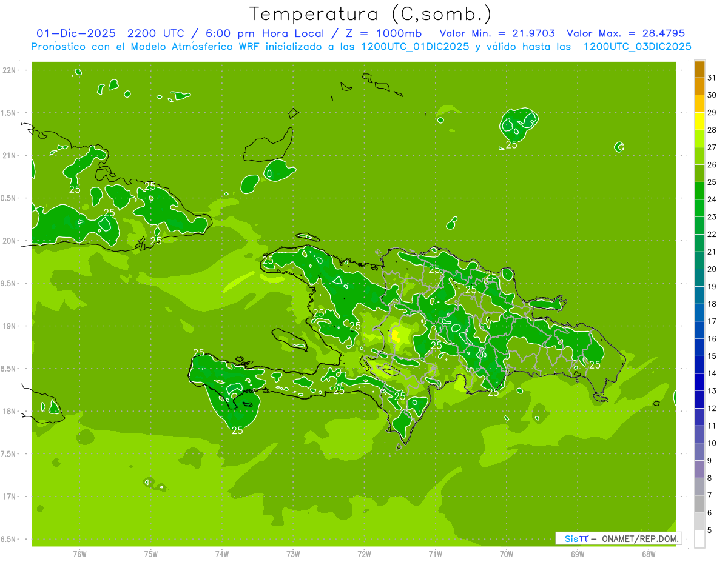Click the '70W' longitude axis label
Viewport: 728px width, 562px height.
(507, 554)
